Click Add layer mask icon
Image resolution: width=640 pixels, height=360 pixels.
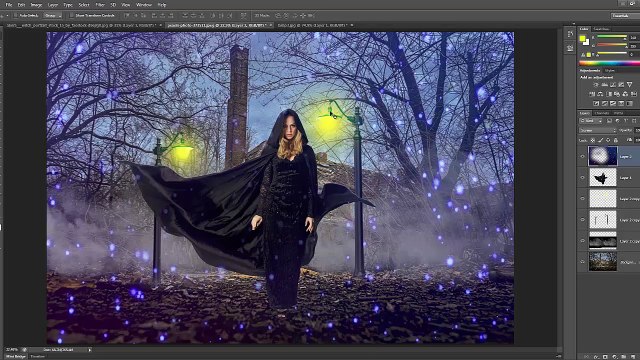pyautogui.click(x=605, y=357)
